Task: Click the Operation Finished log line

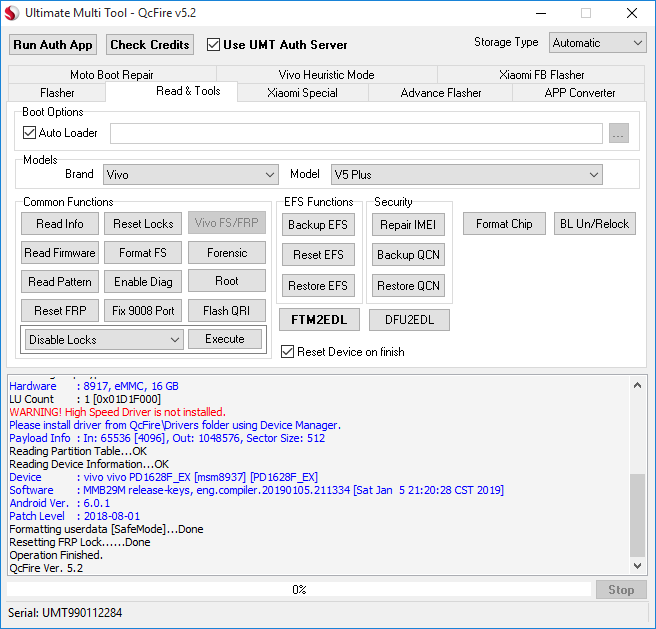Action: click(56, 555)
